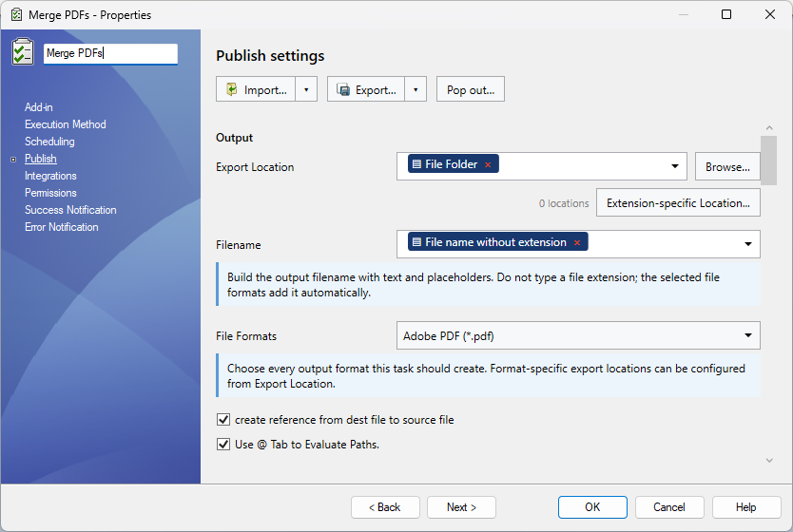The height and width of the screenshot is (532, 793).
Task: Expand the Export Location dropdown
Action: 675,166
